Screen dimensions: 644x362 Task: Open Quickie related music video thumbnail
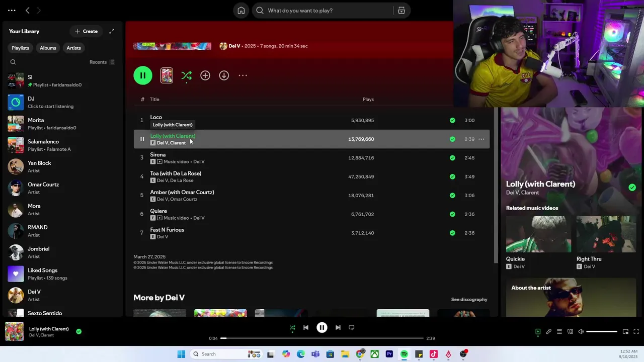[x=538, y=234]
